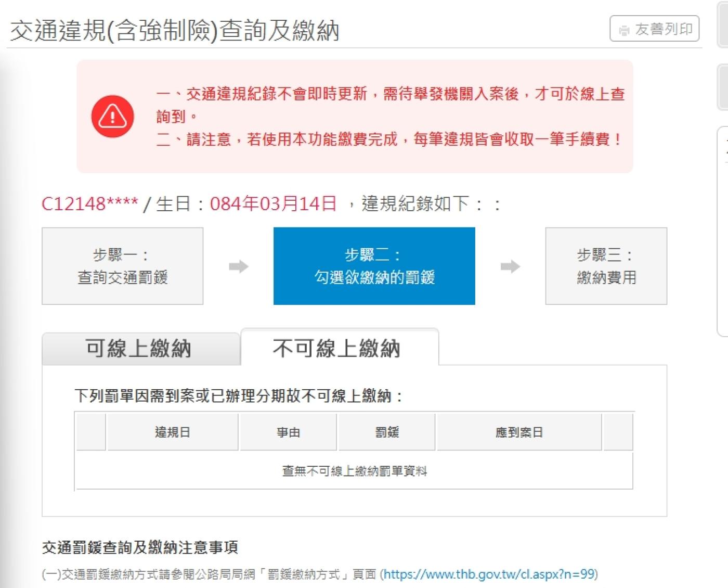The height and width of the screenshot is (588, 728).
Task: Click the 應到案日 column header
Action: [519, 432]
